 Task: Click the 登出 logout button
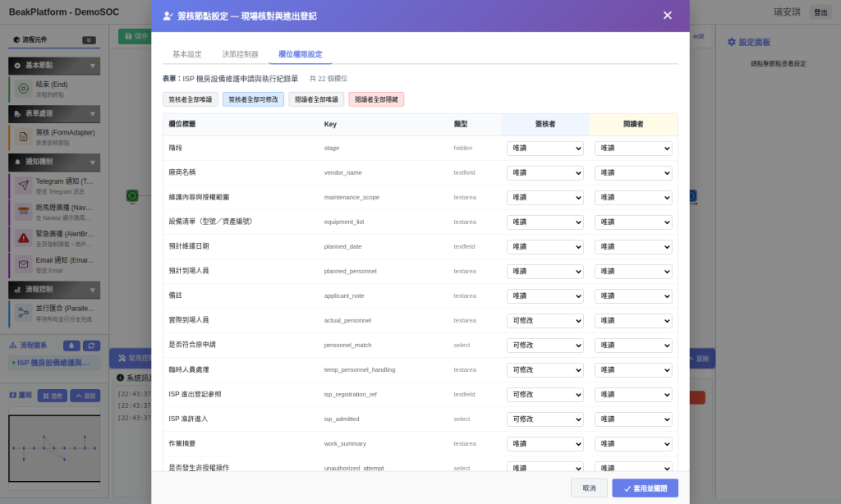pyautogui.click(x=820, y=12)
